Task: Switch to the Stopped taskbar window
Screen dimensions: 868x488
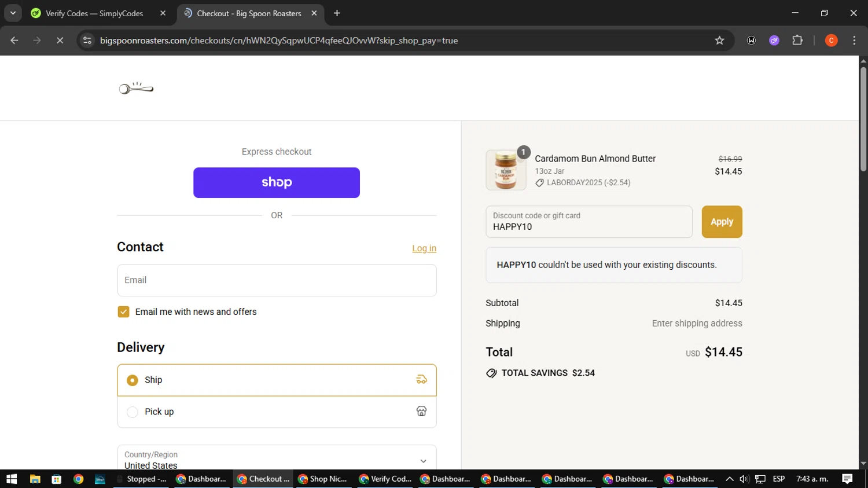Action: coord(141,479)
